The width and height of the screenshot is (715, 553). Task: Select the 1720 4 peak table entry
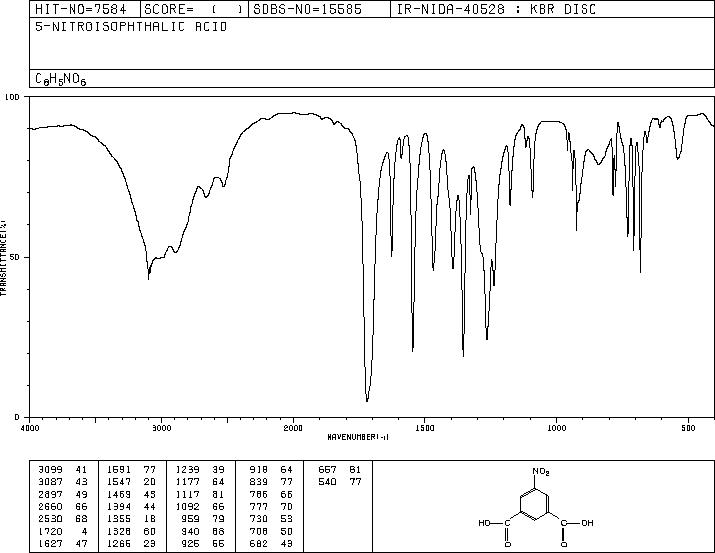(x=63, y=532)
